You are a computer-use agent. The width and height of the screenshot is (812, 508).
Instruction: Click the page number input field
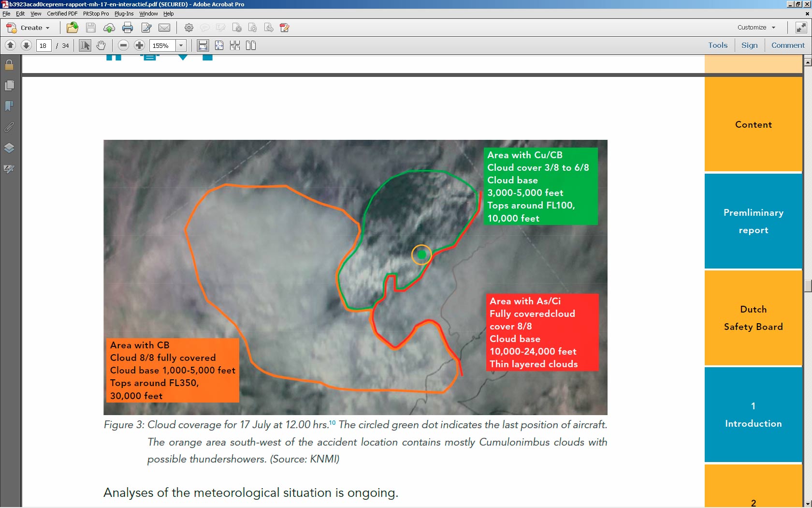pos(43,45)
